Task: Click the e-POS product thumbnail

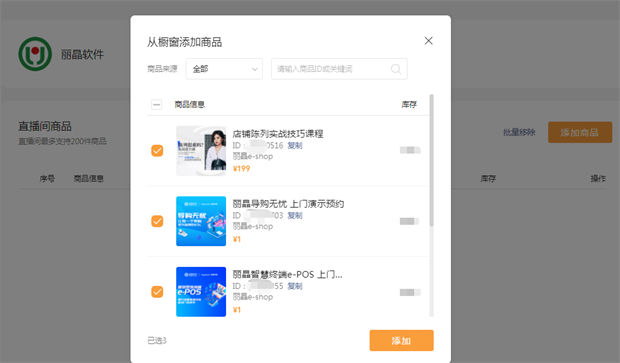Action: point(201,292)
